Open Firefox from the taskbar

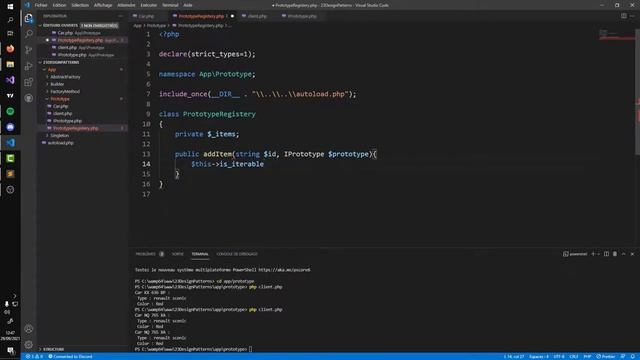tap(10, 49)
